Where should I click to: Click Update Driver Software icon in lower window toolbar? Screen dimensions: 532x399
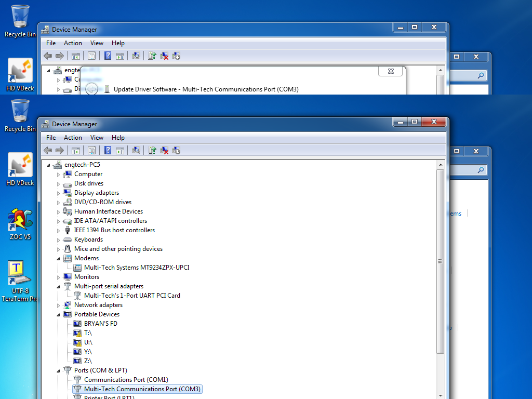[152, 150]
